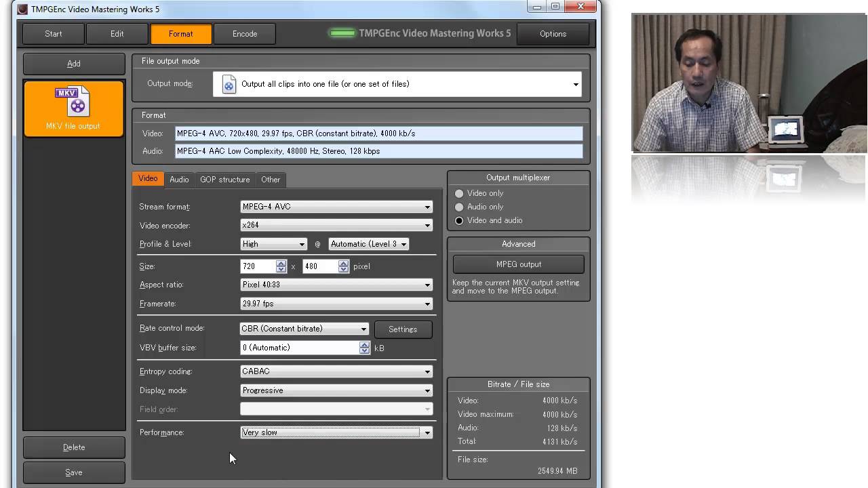Click the output mode film file icon
Viewport: 868px width, 488px height.
[229, 84]
